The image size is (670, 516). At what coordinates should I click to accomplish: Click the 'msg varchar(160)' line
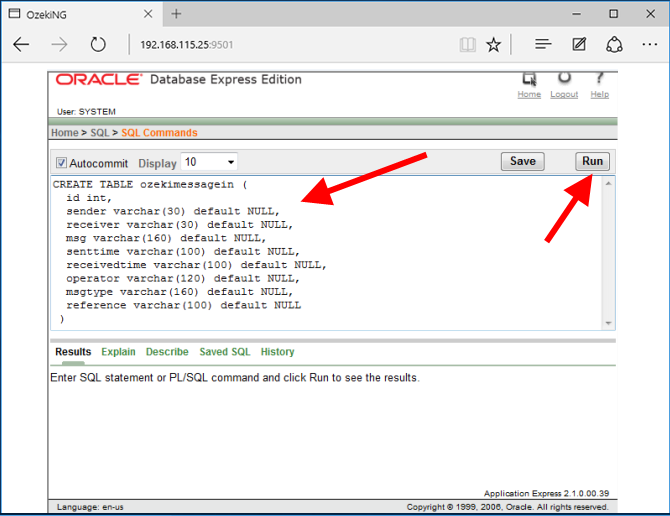(166, 238)
